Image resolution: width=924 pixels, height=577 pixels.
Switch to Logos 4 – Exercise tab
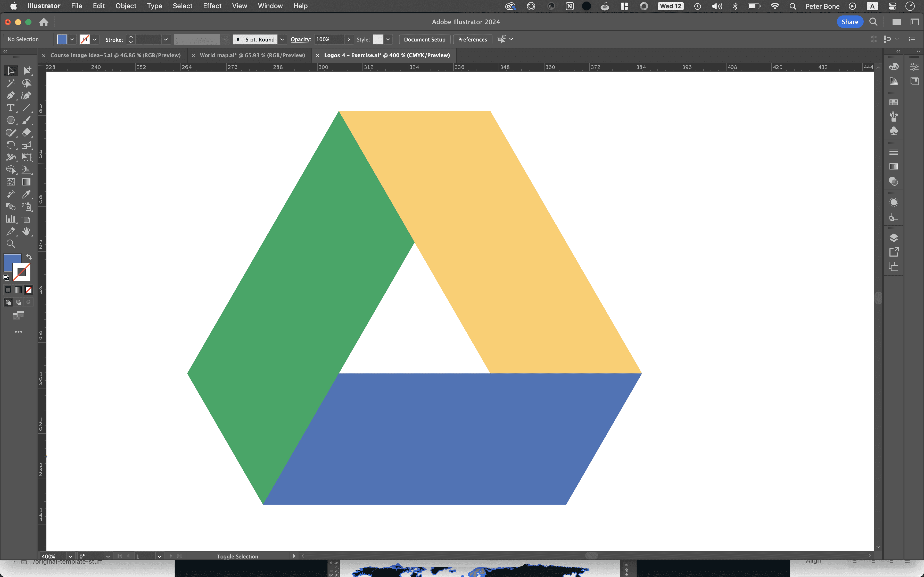coord(386,55)
